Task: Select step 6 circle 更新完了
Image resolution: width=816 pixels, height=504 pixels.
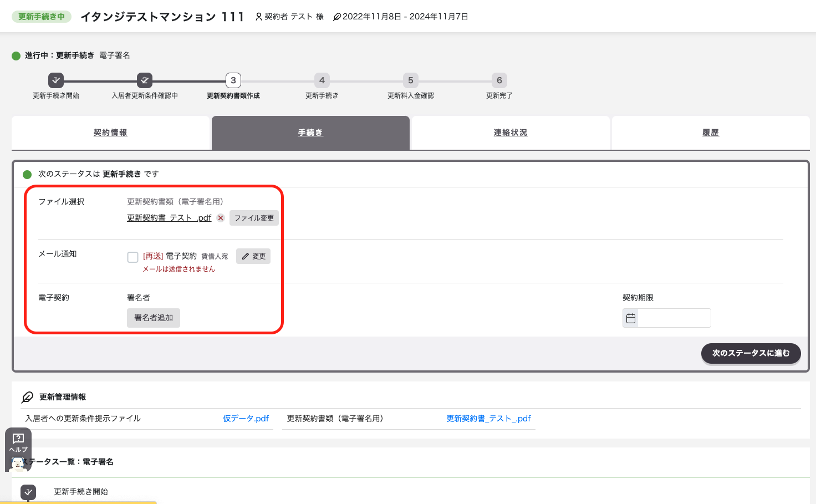Action: (499, 80)
